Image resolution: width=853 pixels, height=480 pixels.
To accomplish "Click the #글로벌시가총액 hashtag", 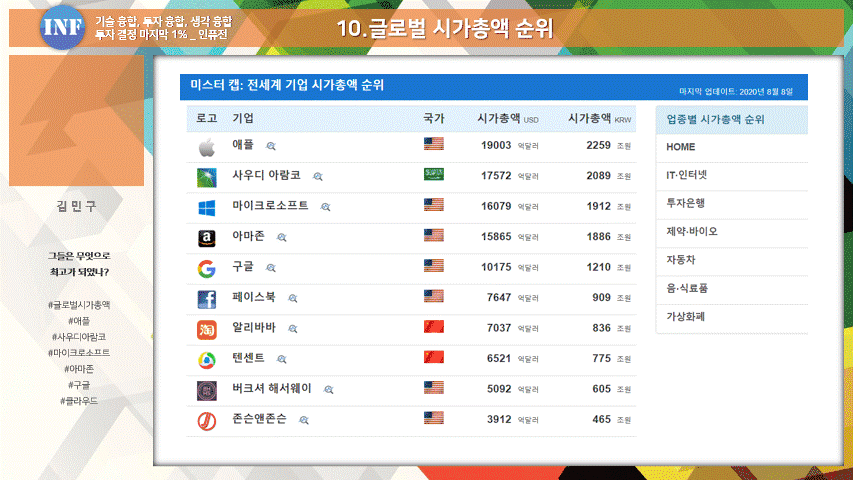I will pos(79,305).
